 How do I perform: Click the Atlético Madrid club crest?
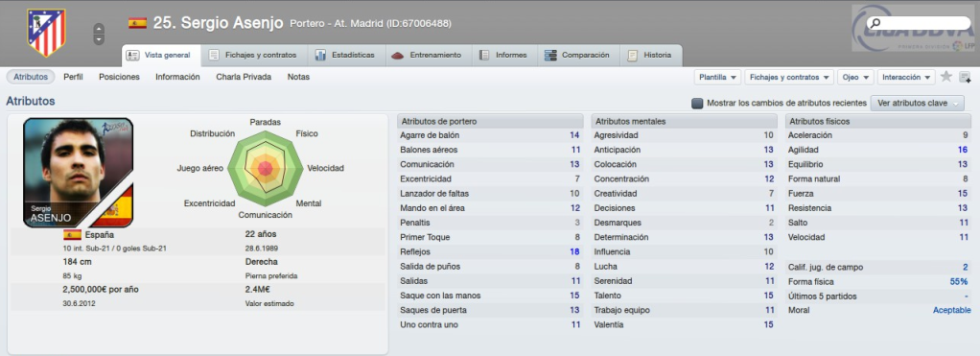pos(46,33)
